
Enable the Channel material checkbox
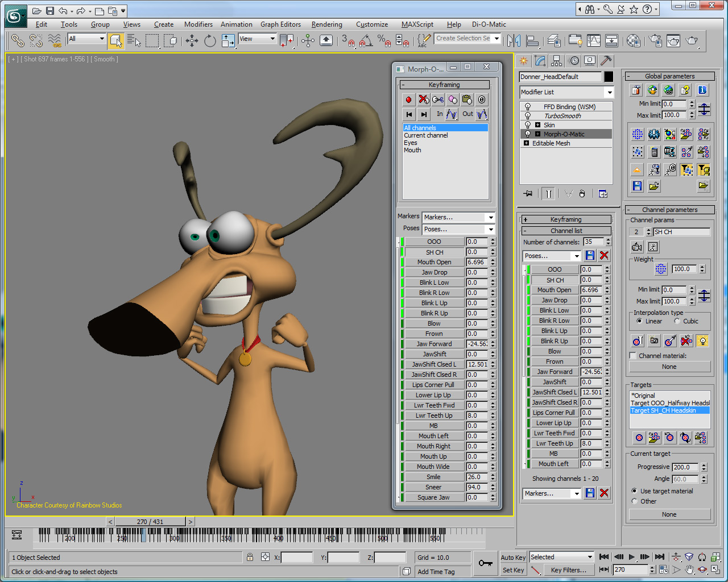click(x=633, y=356)
